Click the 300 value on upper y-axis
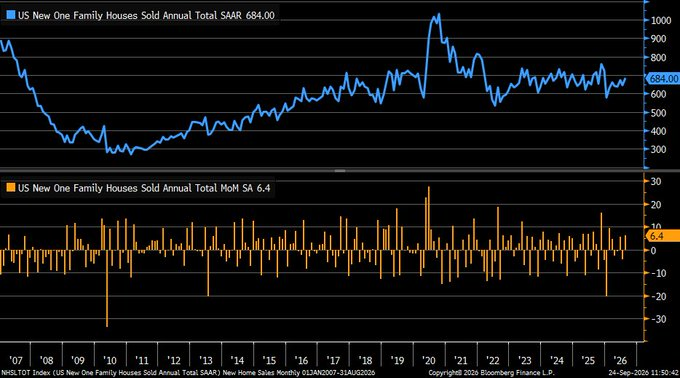Image resolution: width=680 pixels, height=378 pixels. (658, 150)
